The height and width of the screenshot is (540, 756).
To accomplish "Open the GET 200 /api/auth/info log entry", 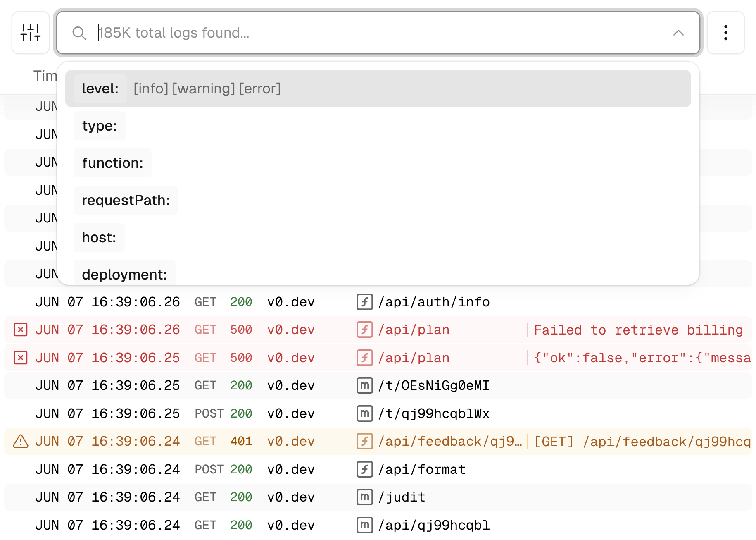I will click(x=434, y=302).
